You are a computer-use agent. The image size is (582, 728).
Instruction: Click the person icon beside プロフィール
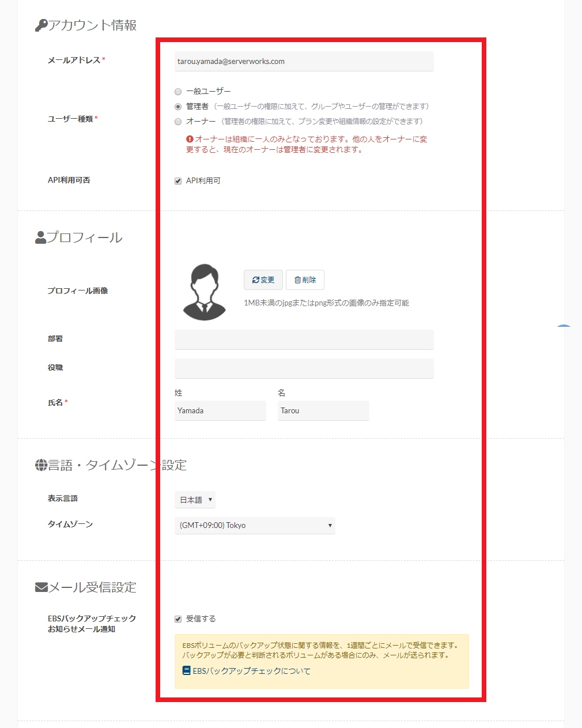(x=40, y=237)
